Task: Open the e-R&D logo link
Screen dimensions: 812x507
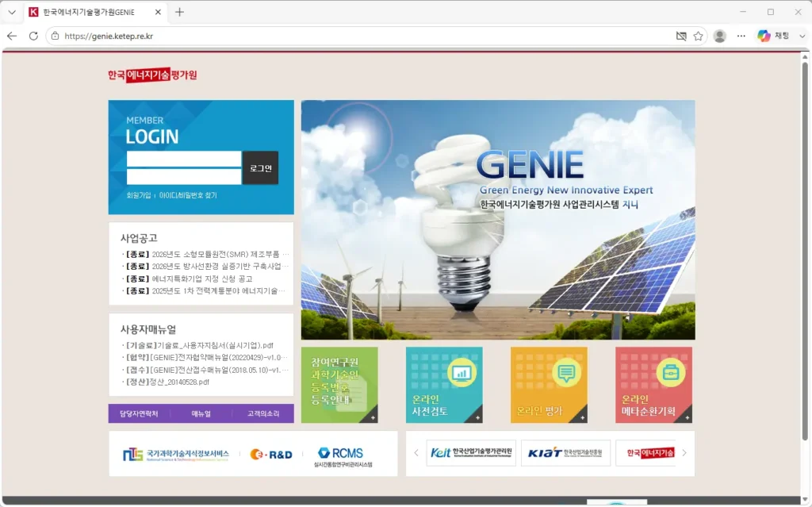Action: pyautogui.click(x=271, y=455)
